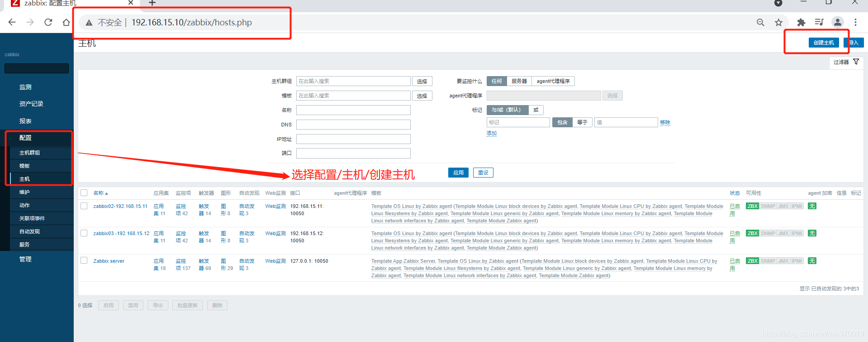The image size is (868, 342).
Task: Focus 名称 filter input
Action: [353, 110]
